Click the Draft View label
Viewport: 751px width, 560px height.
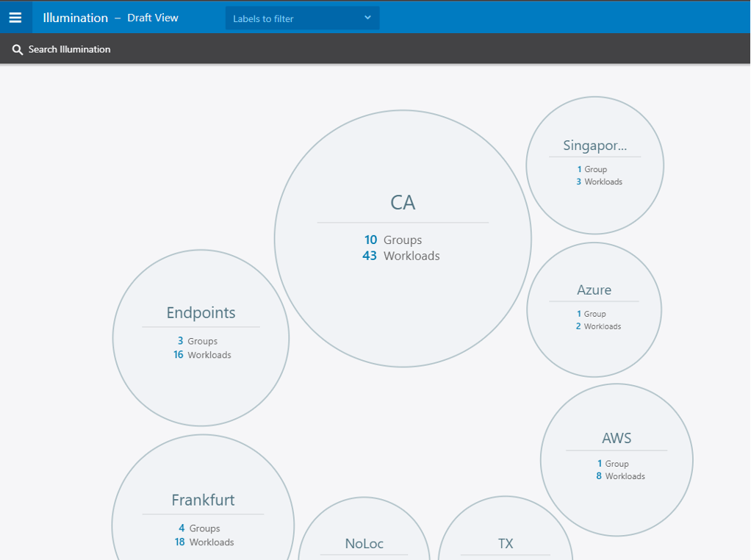[x=153, y=18]
